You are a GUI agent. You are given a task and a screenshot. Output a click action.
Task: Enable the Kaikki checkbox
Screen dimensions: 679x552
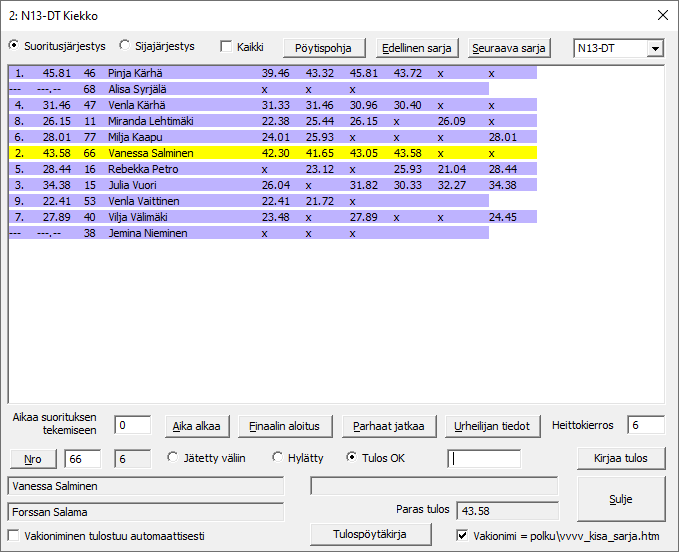tap(226, 46)
